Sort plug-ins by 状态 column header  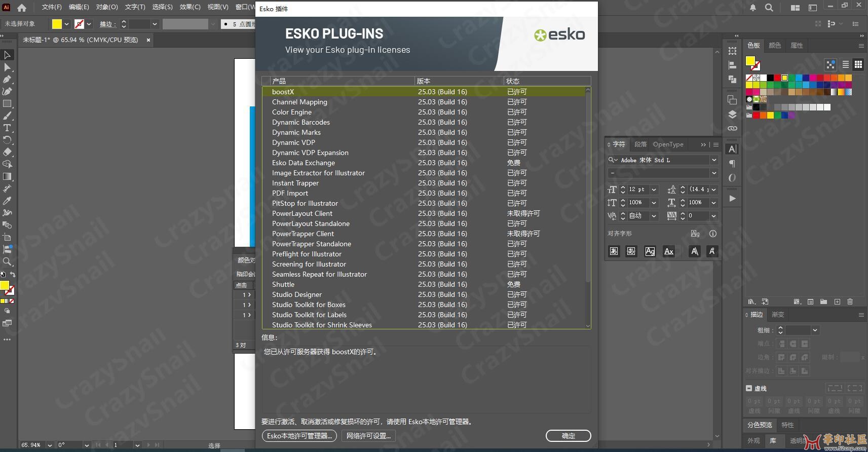(x=547, y=81)
